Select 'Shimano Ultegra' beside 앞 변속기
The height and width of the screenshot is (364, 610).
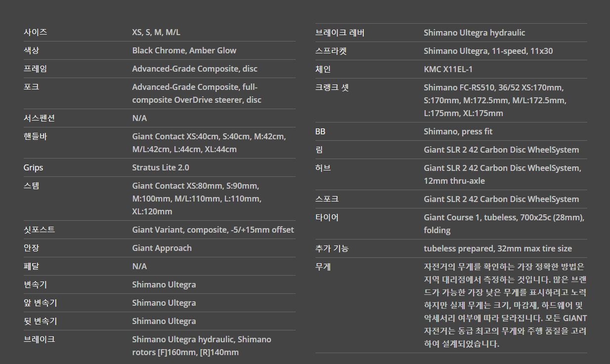coord(164,303)
